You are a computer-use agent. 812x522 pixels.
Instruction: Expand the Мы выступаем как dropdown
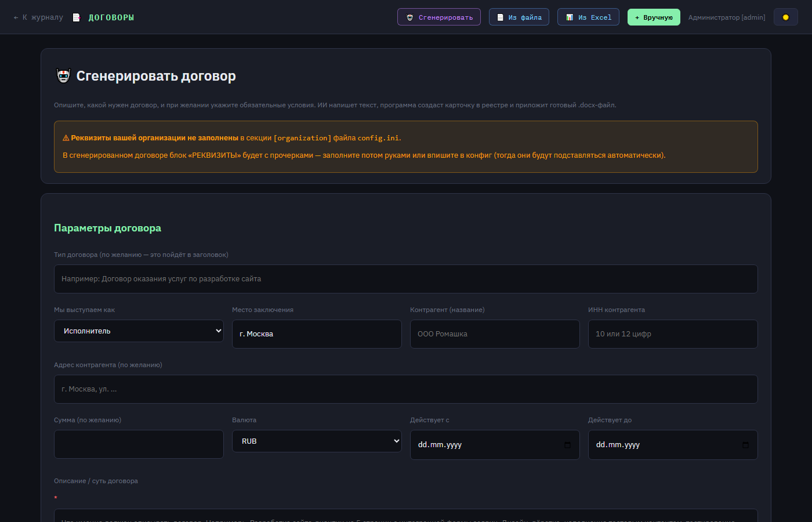click(139, 331)
